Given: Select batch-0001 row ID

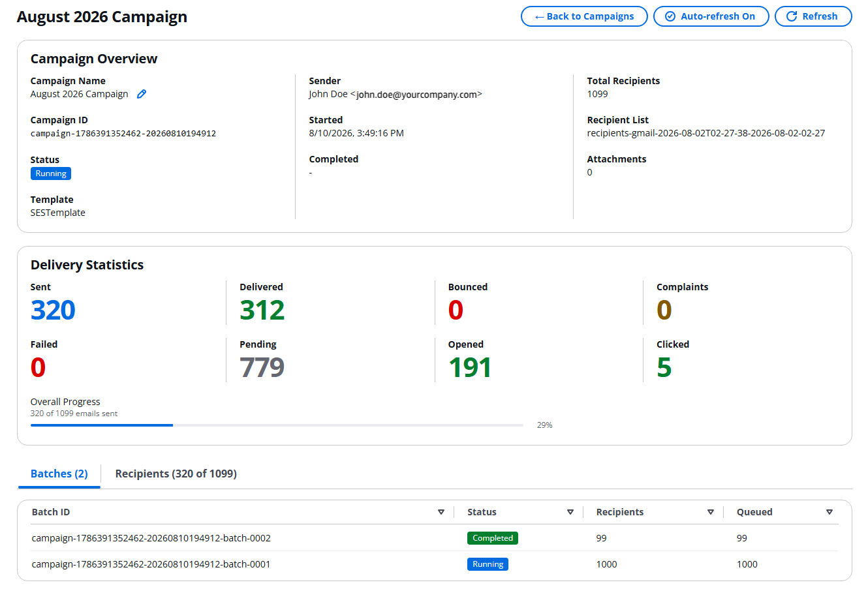Looking at the screenshot, I should [x=151, y=564].
